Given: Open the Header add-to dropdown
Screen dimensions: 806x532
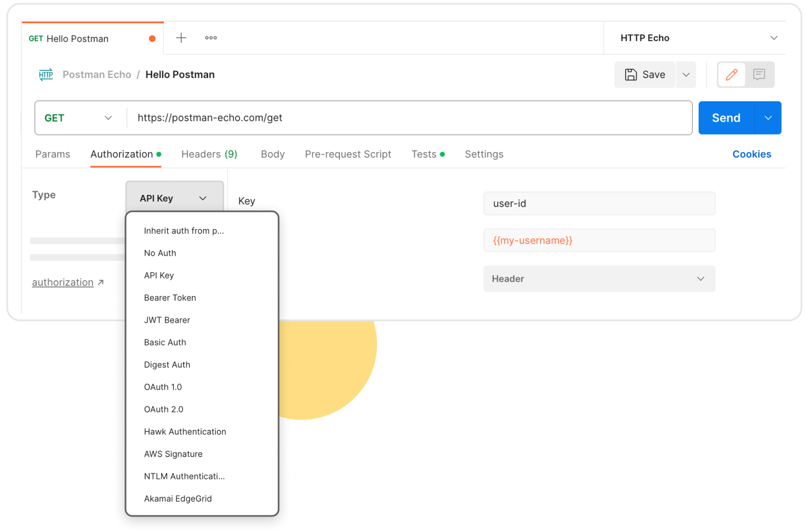Looking at the screenshot, I should click(600, 278).
